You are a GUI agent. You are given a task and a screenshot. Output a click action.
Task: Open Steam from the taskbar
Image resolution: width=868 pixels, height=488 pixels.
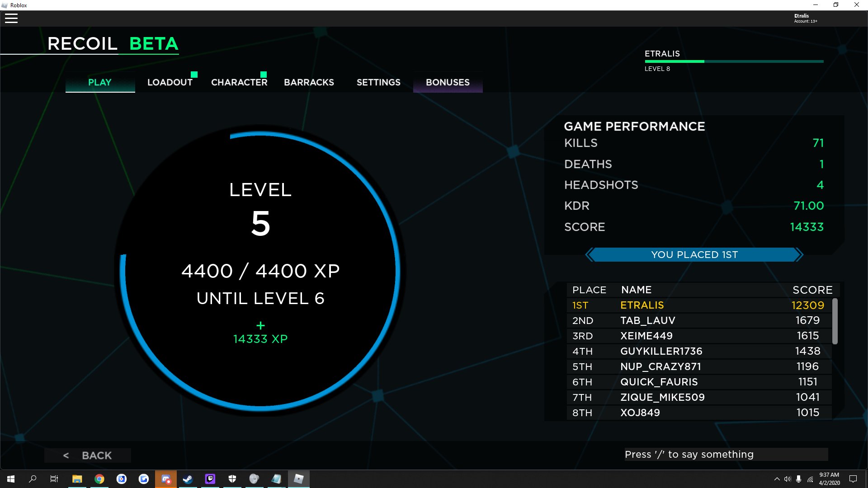click(x=188, y=479)
